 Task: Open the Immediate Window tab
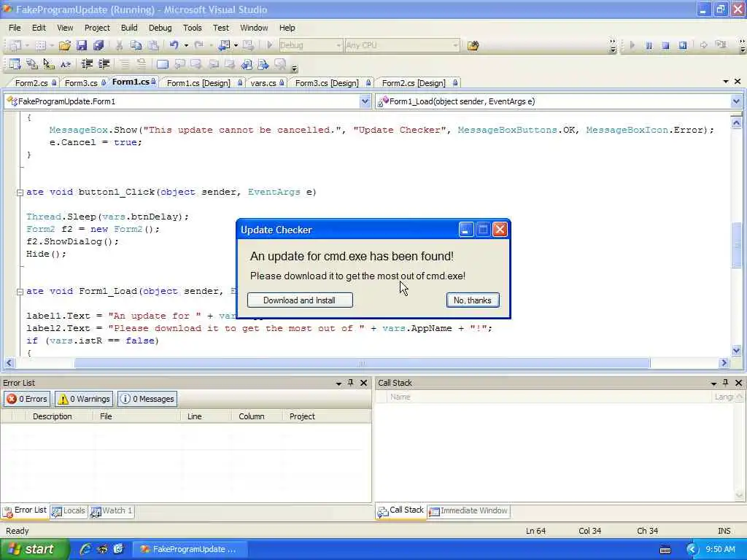pyautogui.click(x=469, y=511)
